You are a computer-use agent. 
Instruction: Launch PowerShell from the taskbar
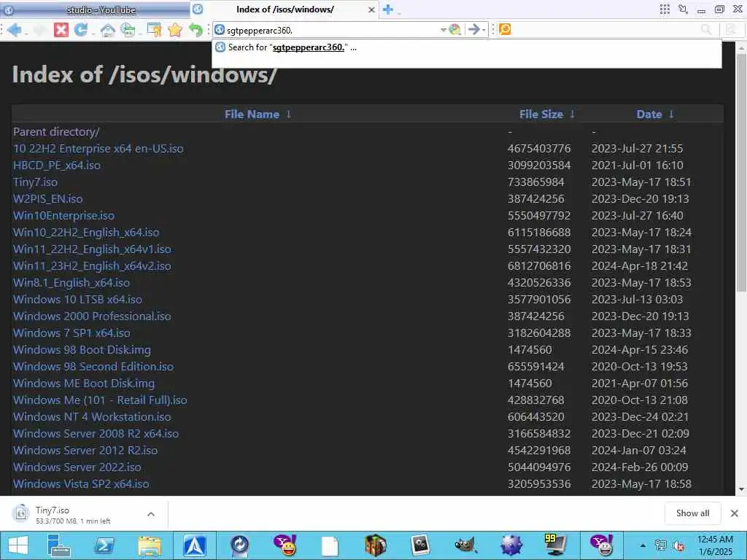(104, 545)
